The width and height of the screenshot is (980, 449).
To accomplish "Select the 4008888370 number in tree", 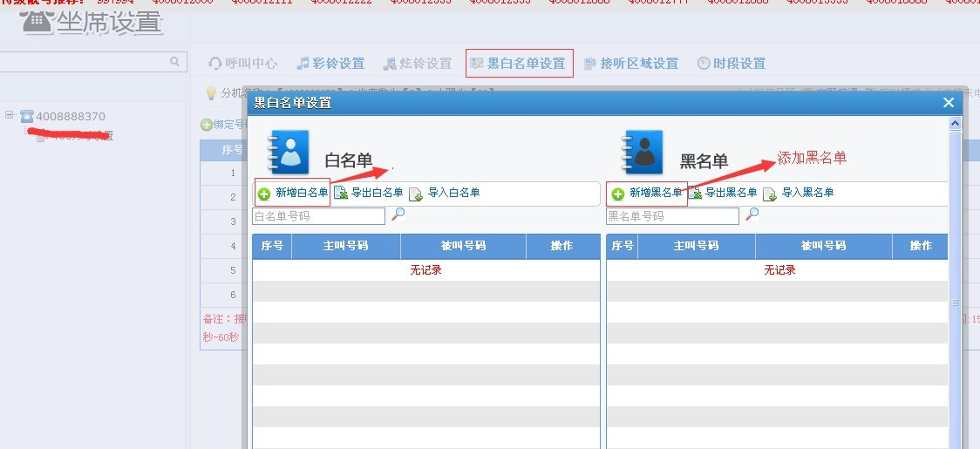I will point(70,116).
